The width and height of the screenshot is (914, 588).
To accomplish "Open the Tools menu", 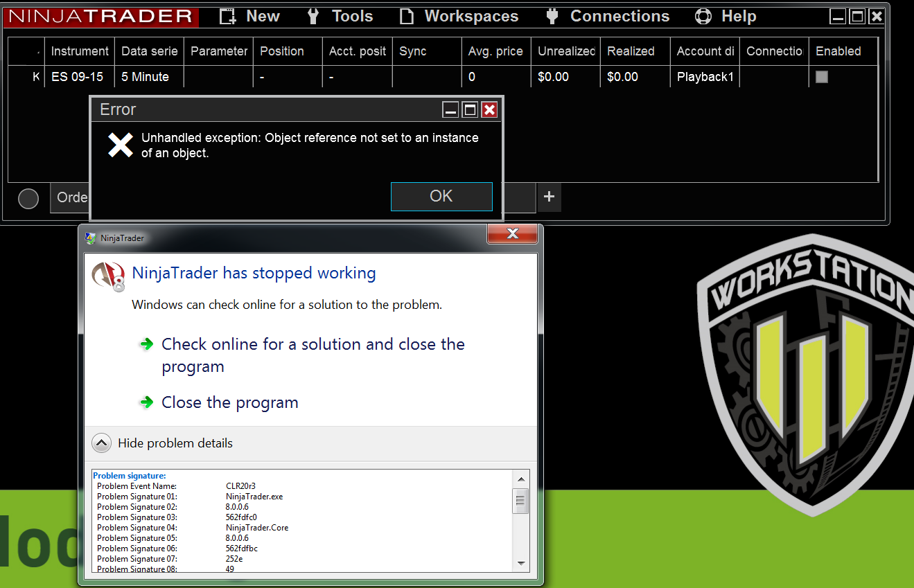I will point(340,16).
